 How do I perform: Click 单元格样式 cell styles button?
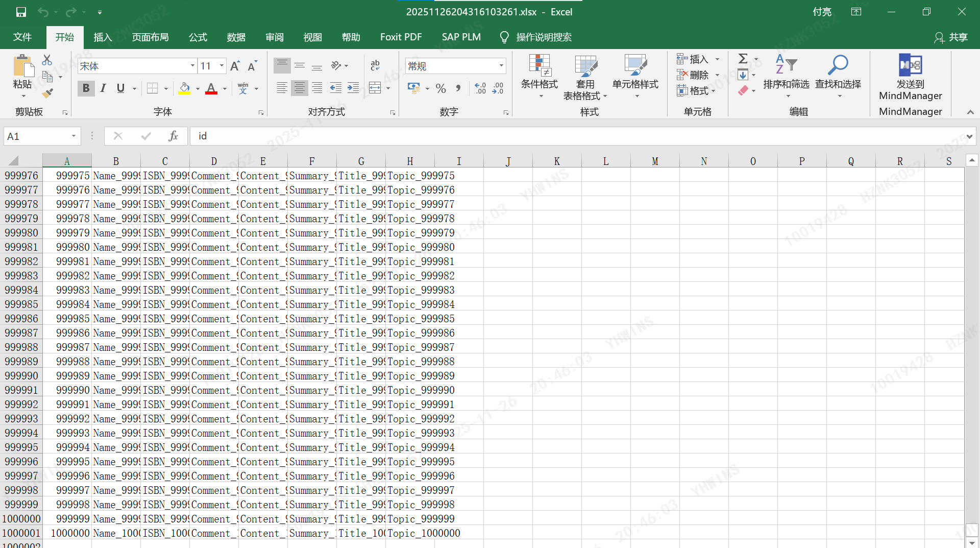pos(635,76)
